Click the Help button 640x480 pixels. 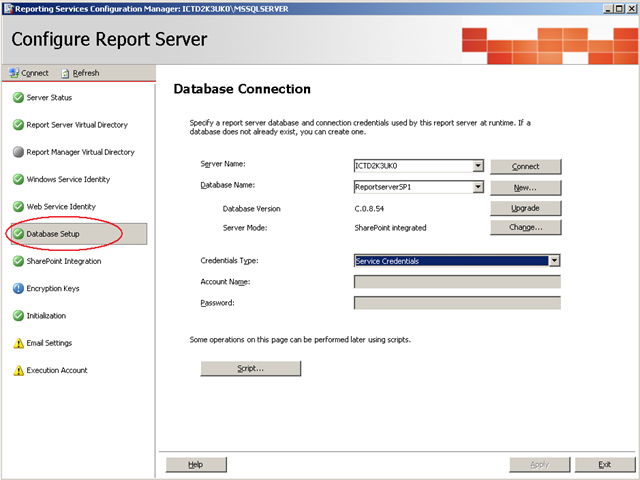click(x=195, y=464)
